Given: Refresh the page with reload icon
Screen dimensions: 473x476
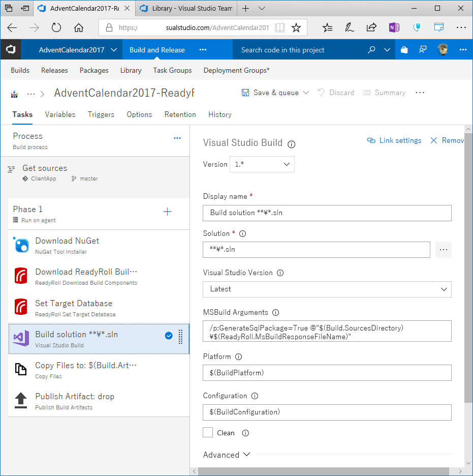Looking at the screenshot, I should (56, 28).
